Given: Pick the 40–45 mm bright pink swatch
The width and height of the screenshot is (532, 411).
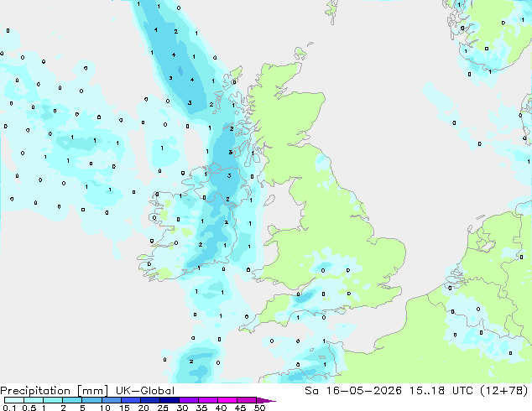Looking at the screenshot, I should point(227,400).
